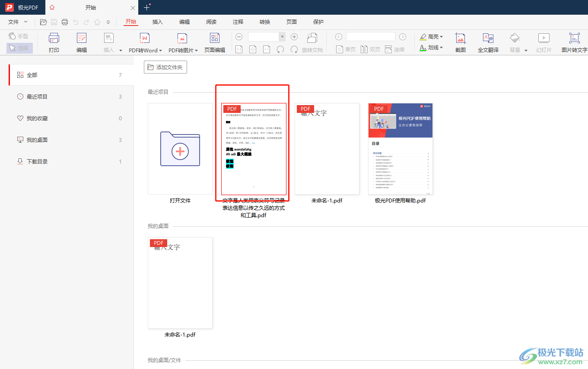Expand the quick access customize dropdown arrow
Image resolution: width=588 pixels, height=369 pixels.
[x=108, y=22]
